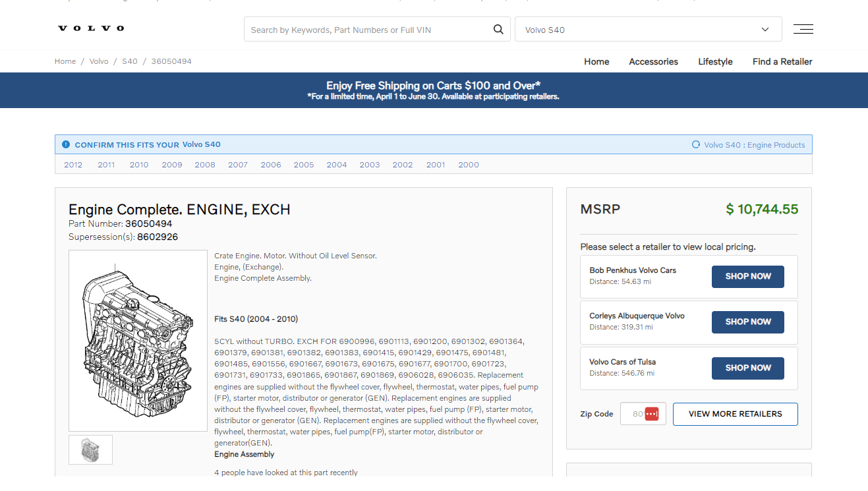Viewport: 868px width, 491px height.
Task: Click the search magnifier icon
Action: pos(498,30)
